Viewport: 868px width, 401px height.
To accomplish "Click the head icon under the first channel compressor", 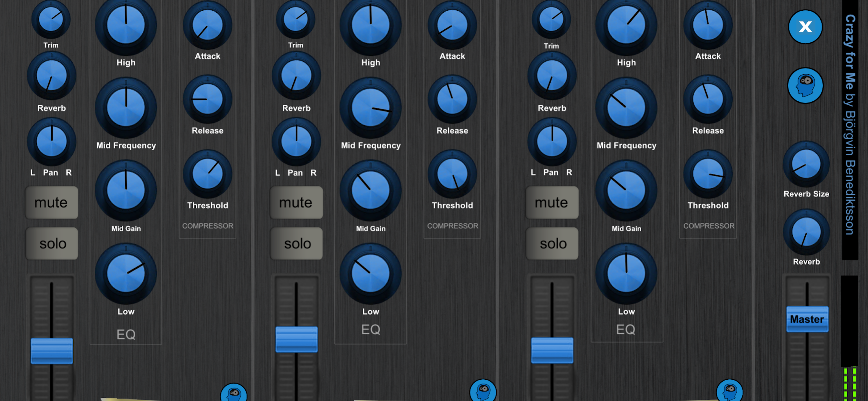I will pos(233,394).
